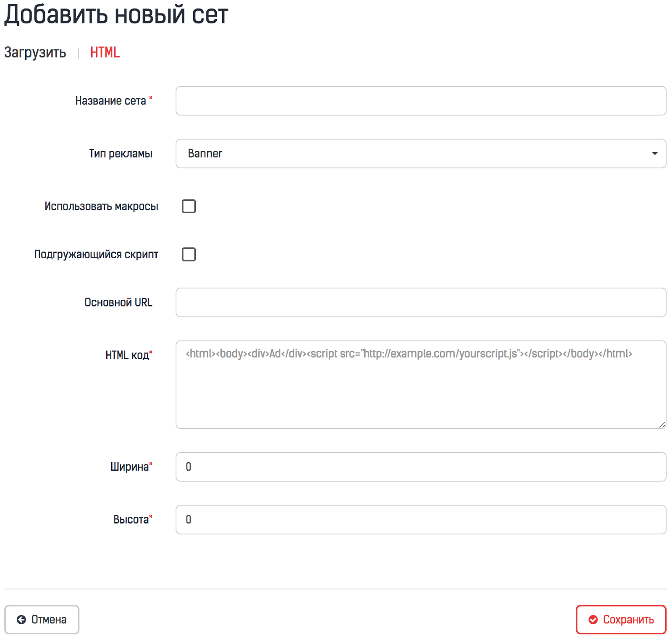Focus the Ширина width field

[x=420, y=467]
